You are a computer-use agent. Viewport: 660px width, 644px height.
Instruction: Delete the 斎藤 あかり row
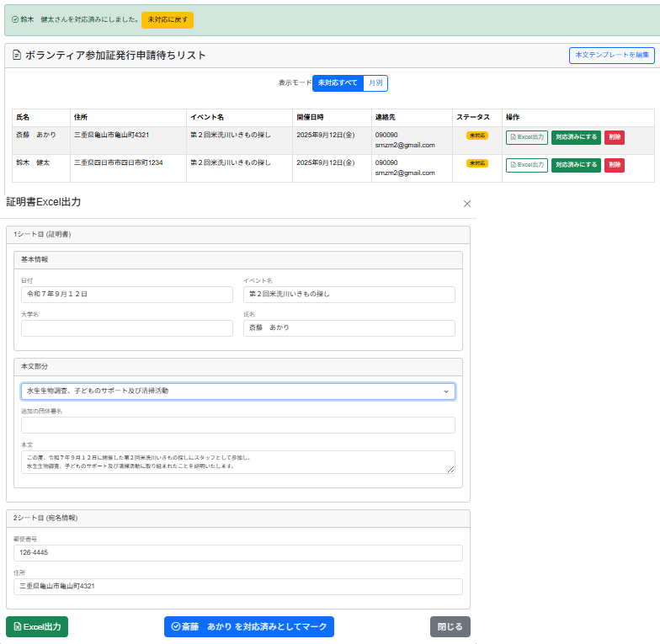pyautogui.click(x=615, y=138)
